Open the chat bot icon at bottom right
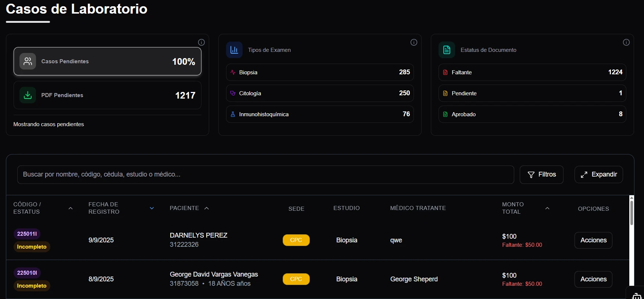 [637, 296]
